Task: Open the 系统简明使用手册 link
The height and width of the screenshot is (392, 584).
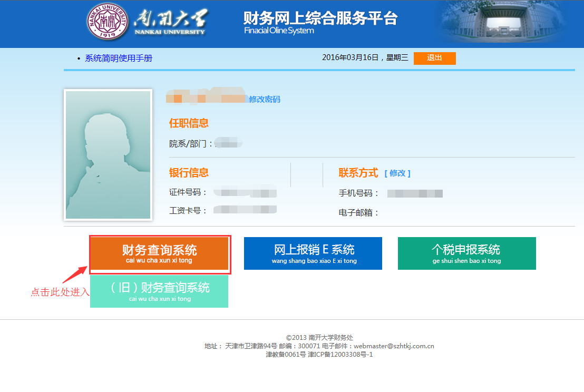Action: [119, 58]
